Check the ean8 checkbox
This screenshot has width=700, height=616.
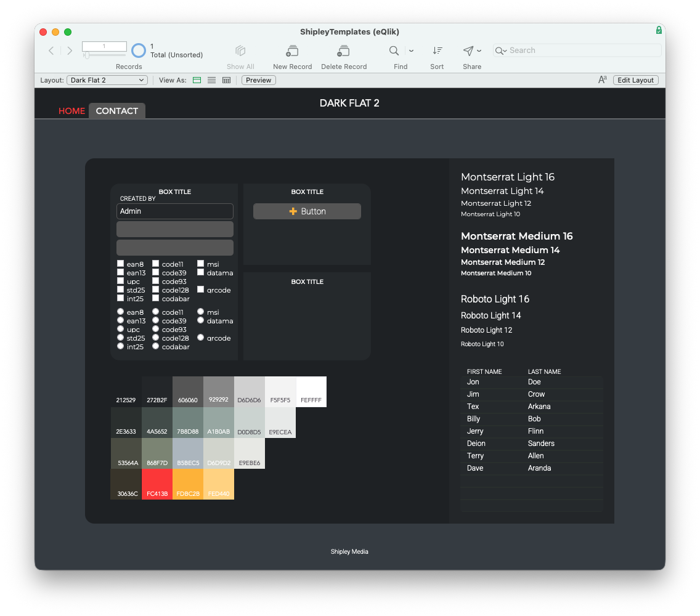point(121,264)
